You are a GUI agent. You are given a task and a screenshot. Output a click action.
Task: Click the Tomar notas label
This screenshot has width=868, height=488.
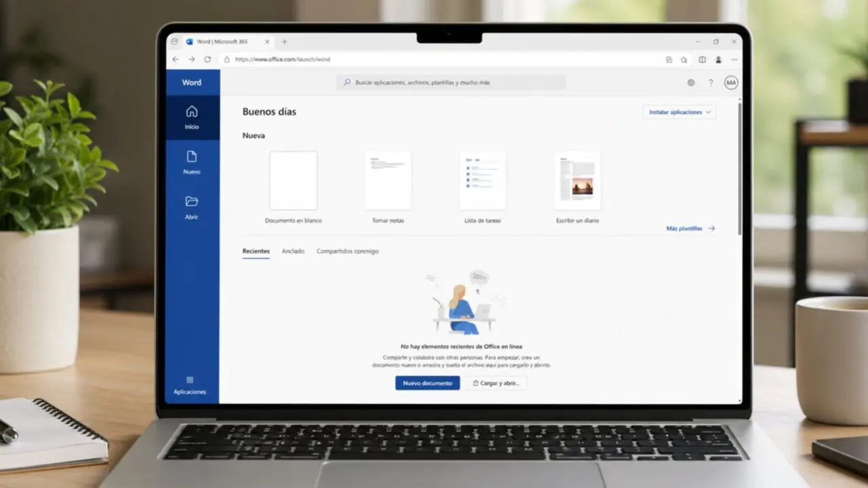[388, 220]
